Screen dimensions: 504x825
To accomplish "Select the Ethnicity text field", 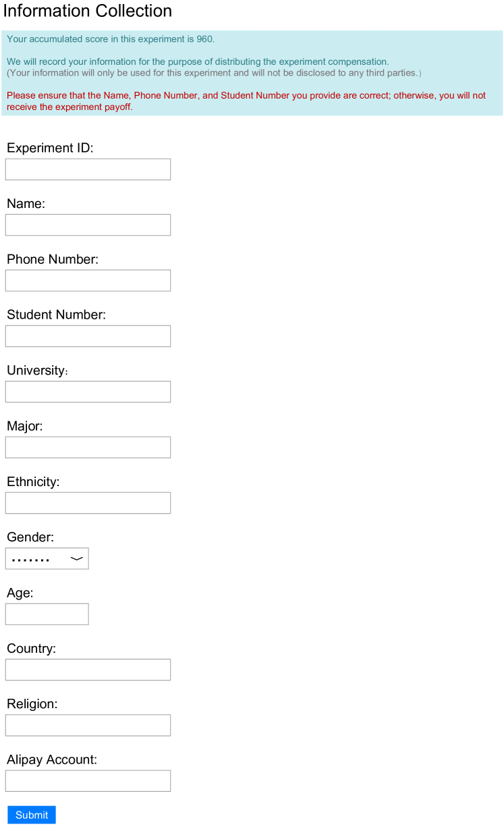I will point(88,502).
